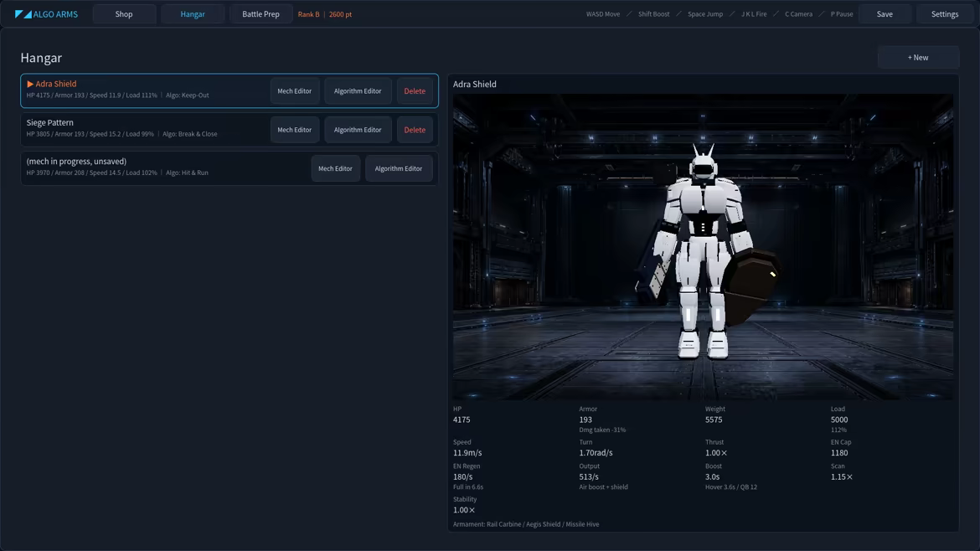Click the Adra Shield 3D mech preview
980x551 pixels.
pos(703,247)
